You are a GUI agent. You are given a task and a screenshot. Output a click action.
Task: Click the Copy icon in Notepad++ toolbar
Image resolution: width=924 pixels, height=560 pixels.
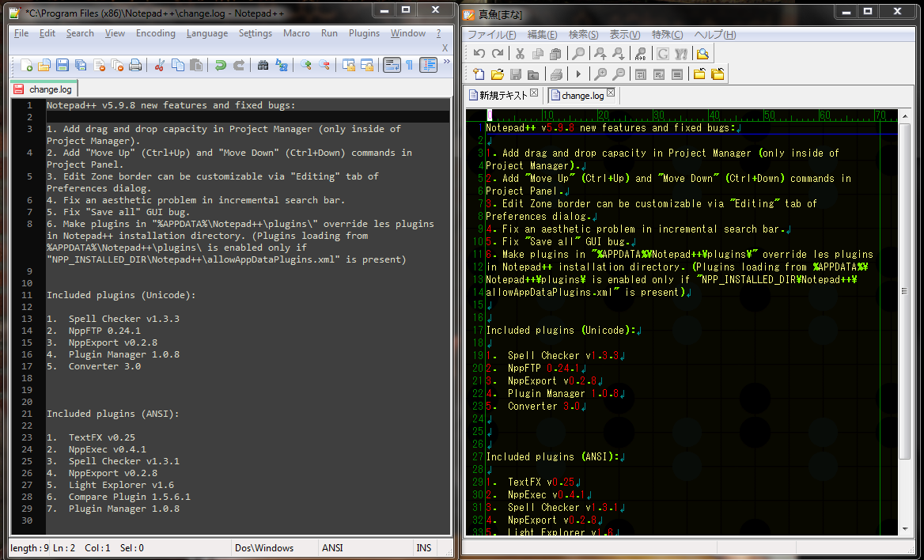[177, 65]
